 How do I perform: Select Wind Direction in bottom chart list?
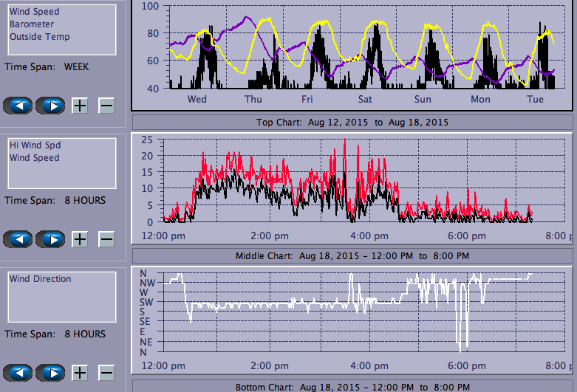41,279
